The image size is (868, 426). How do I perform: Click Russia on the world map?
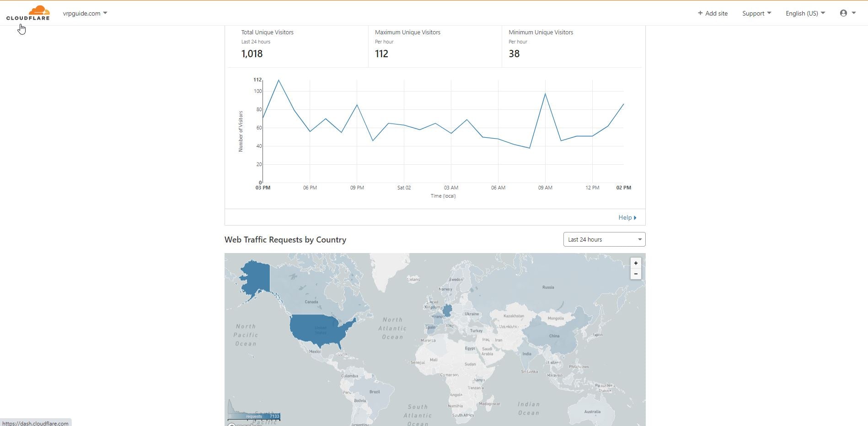click(548, 287)
